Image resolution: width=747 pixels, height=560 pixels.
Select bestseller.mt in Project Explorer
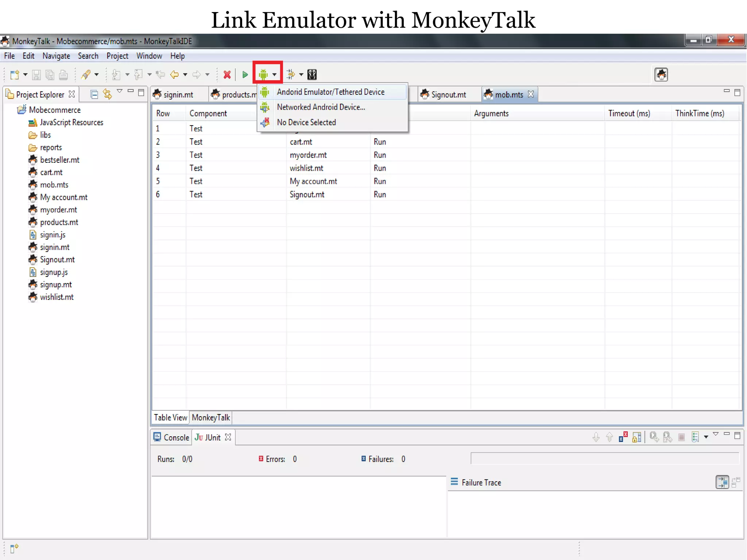click(x=60, y=160)
